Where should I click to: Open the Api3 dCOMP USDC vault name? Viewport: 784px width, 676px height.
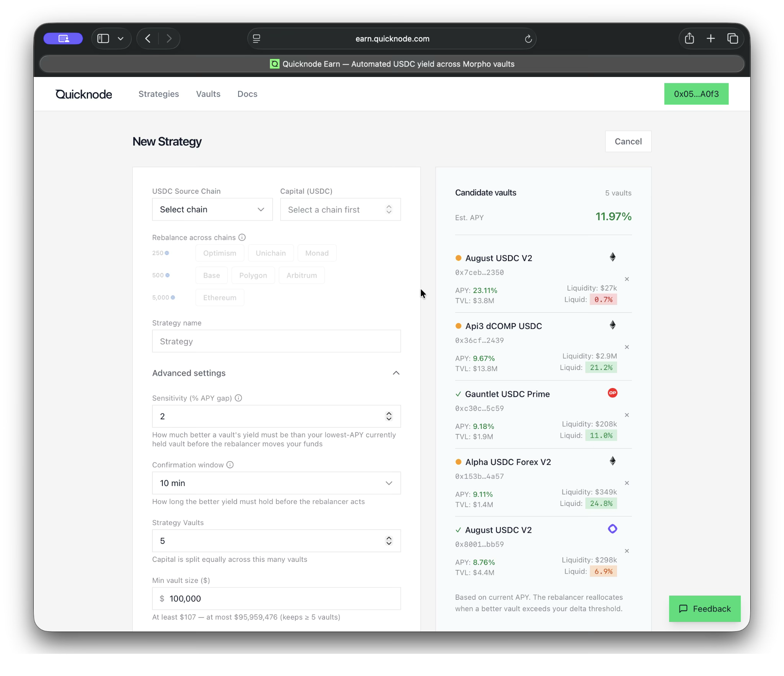click(x=503, y=326)
